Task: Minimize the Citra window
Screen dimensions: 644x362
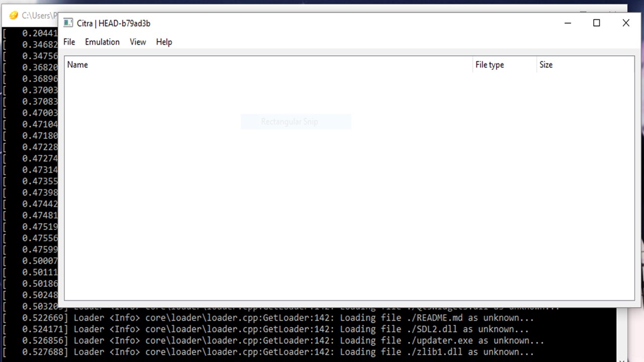Action: click(568, 23)
